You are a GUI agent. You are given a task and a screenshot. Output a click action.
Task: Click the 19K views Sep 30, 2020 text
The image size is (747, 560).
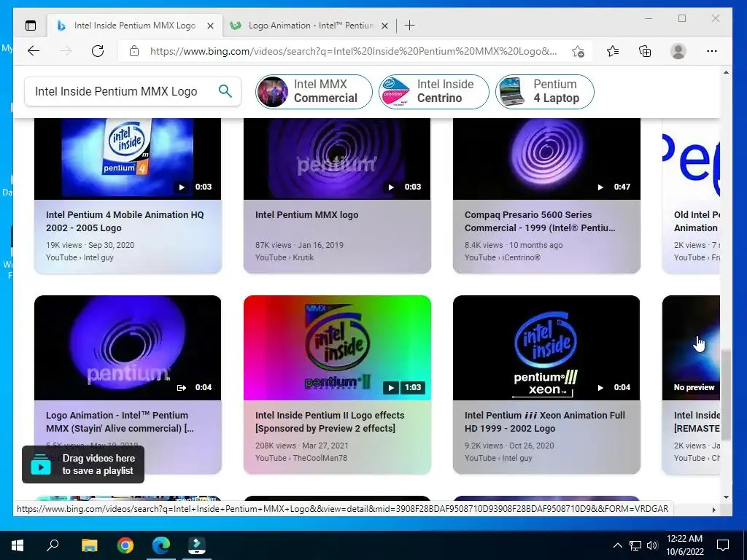[90, 245]
